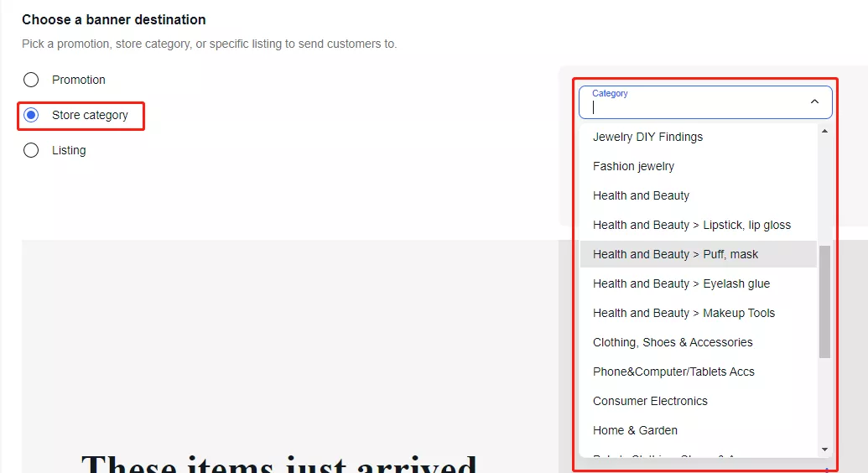This screenshot has height=473, width=868.
Task: Select the Promotion radio button
Action: 31,80
